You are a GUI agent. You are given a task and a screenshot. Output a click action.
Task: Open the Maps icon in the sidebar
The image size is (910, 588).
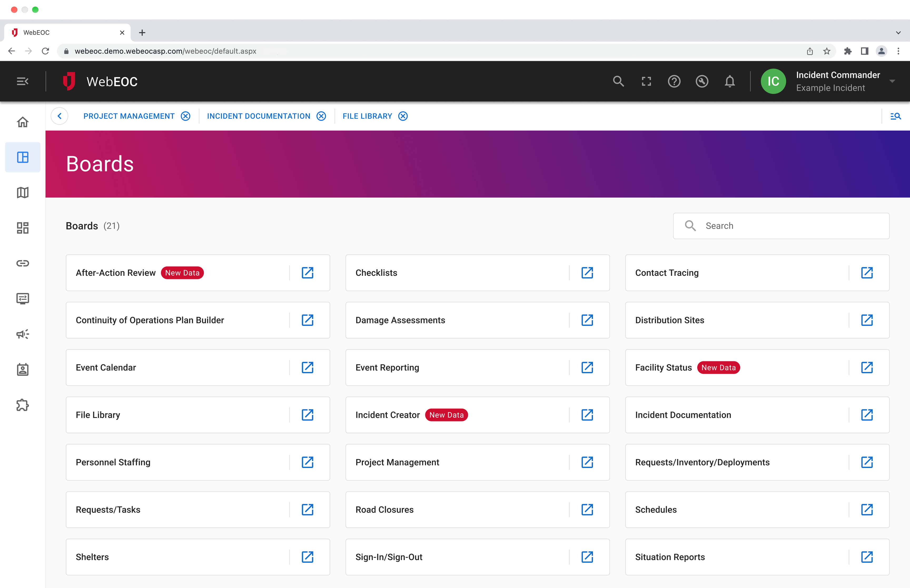23,192
